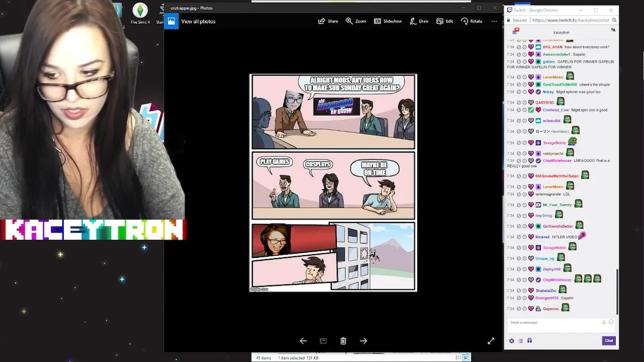Click the username B1G_A1AN in chat

point(552,47)
